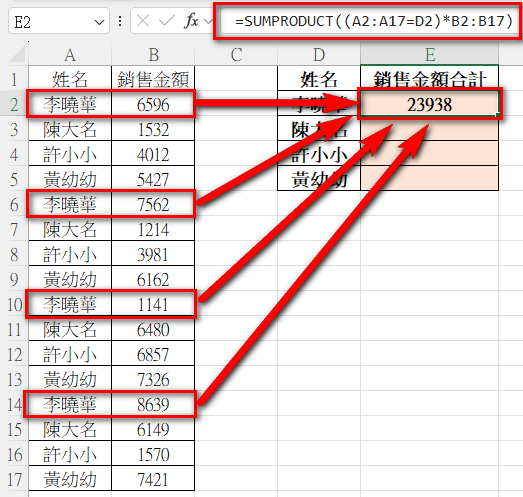The image size is (523, 497).
Task: Select row 10 header
Action: click(14, 304)
